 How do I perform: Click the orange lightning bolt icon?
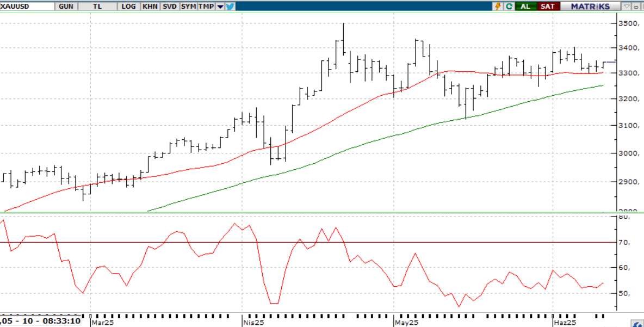(498, 6)
